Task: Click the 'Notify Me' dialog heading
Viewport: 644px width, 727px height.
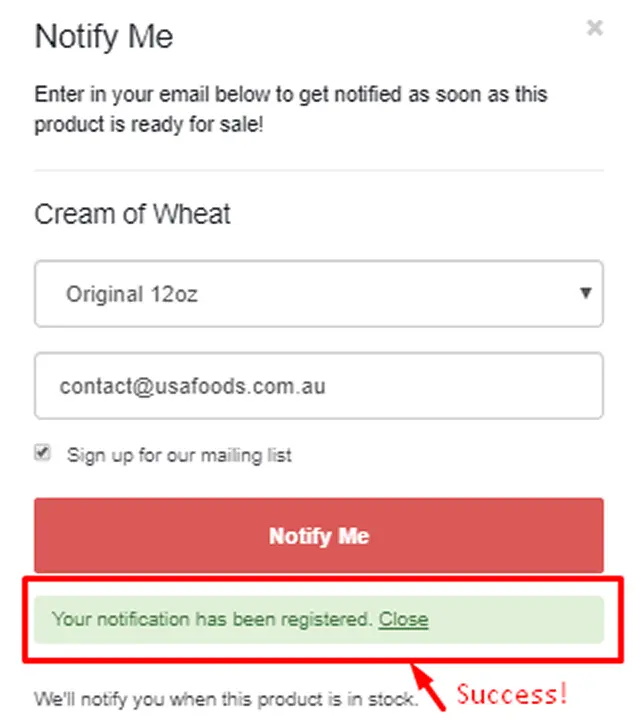Action: click(x=104, y=38)
